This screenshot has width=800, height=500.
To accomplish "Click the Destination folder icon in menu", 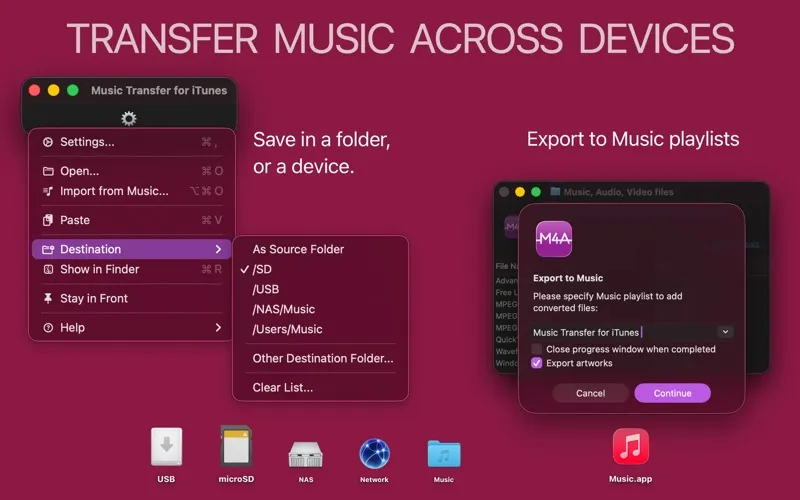I will click(48, 249).
